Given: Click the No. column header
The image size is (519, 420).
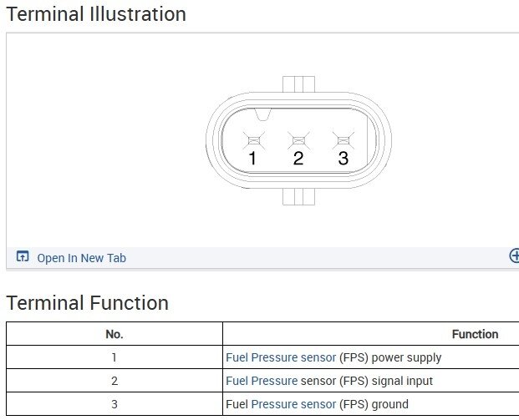Looking at the screenshot, I should coord(114,334).
